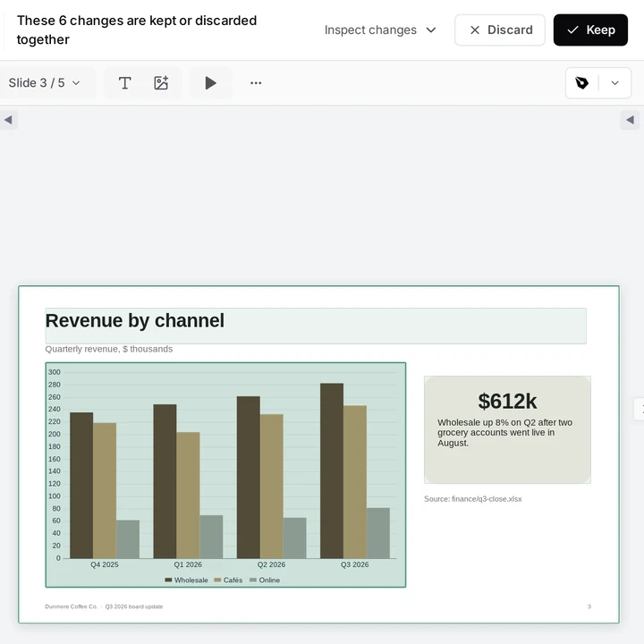This screenshot has width=644, height=644.
Task: Discard the 6 changes
Action: point(499,30)
